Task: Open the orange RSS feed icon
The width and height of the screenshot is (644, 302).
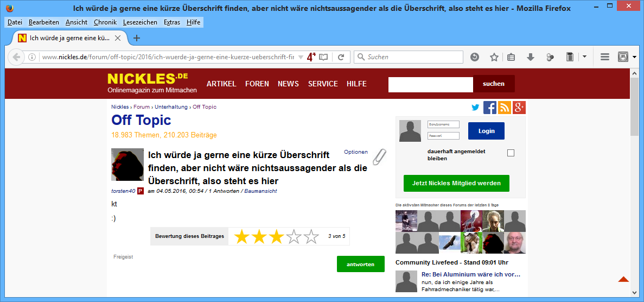Action: pyautogui.click(x=504, y=108)
